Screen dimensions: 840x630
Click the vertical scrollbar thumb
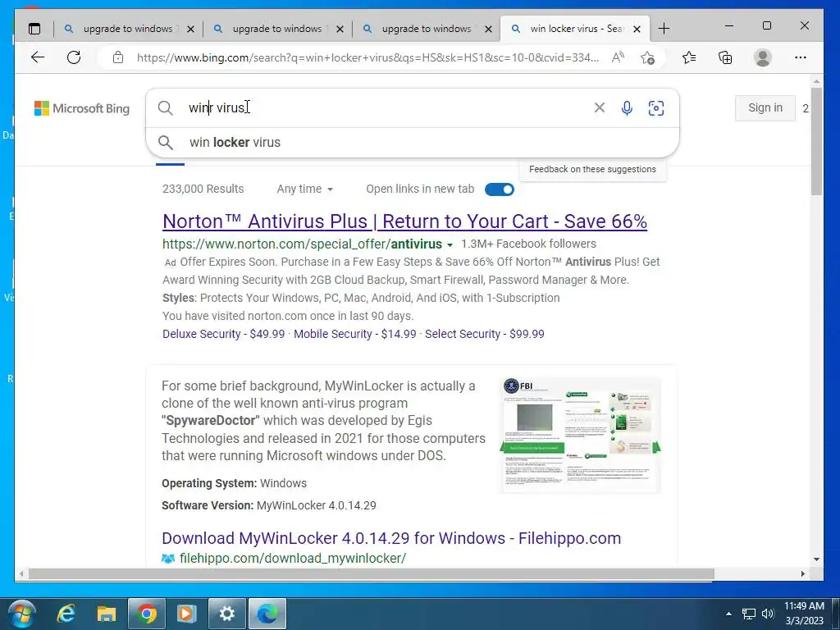(x=816, y=141)
